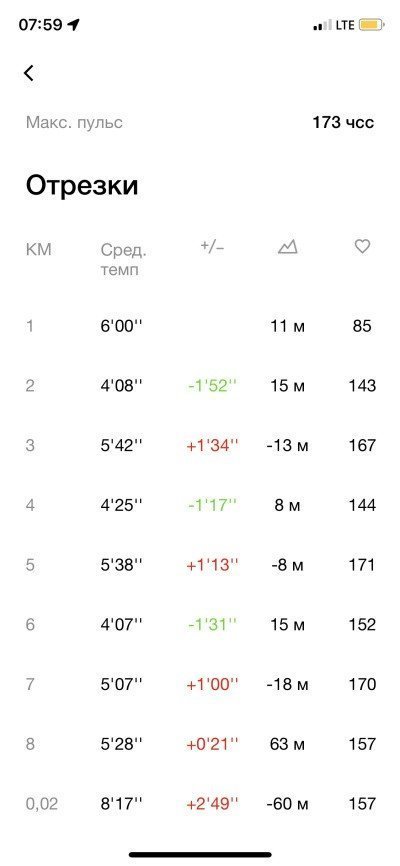Select the КМ column header
400x866 pixels.
click(x=38, y=250)
